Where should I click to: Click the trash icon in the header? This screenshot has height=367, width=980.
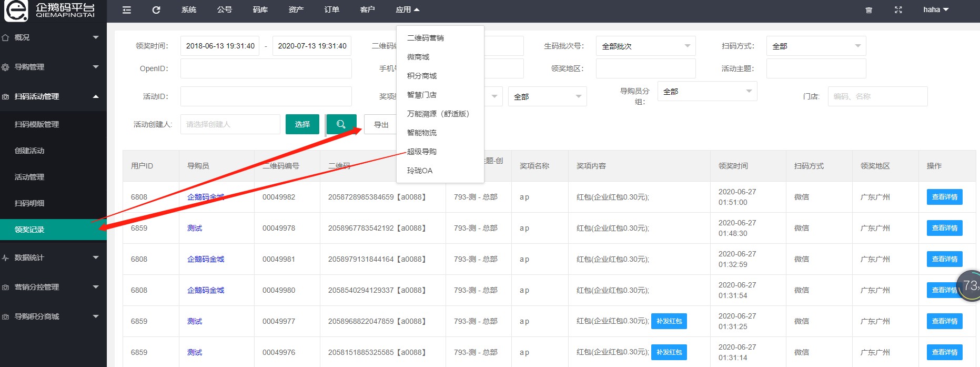click(869, 10)
